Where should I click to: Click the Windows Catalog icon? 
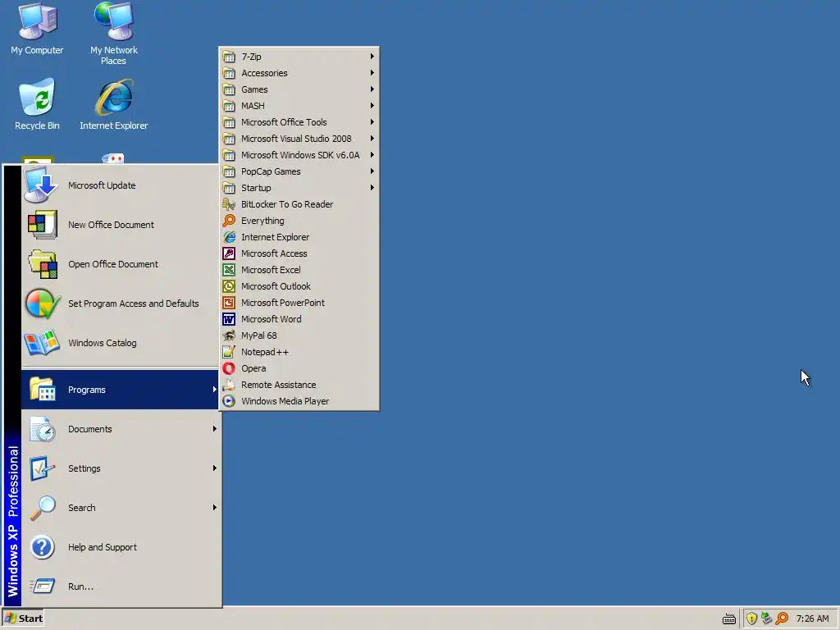41,343
